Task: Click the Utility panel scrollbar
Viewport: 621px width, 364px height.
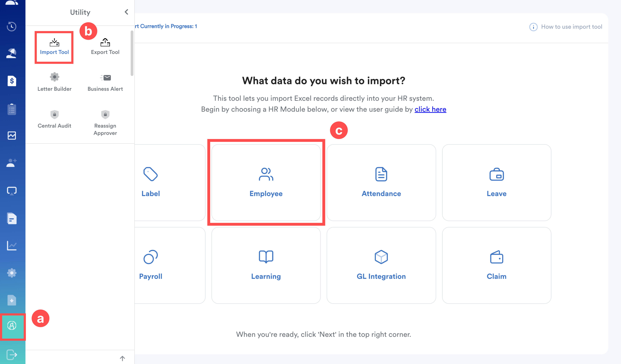Action: point(132,53)
